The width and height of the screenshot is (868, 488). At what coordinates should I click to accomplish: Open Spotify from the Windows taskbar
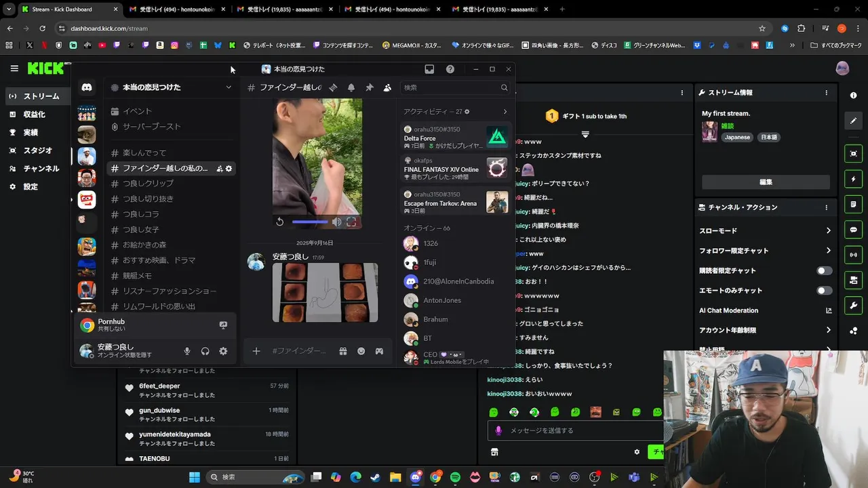tap(455, 477)
